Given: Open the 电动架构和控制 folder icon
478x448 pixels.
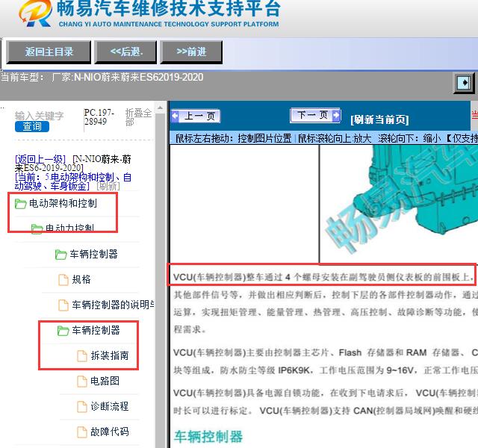Looking at the screenshot, I should point(20,204).
